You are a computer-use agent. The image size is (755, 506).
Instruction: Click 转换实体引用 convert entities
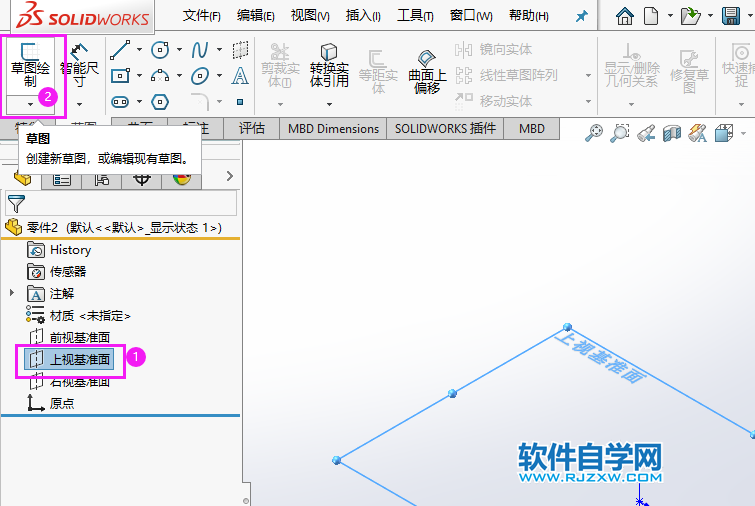click(x=329, y=65)
